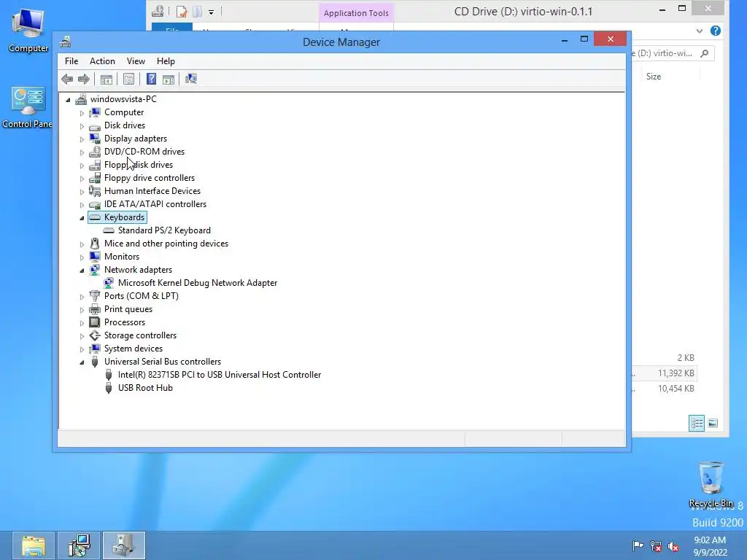Open the Action menu
Screen dimensions: 747x560
pyautogui.click(x=102, y=61)
